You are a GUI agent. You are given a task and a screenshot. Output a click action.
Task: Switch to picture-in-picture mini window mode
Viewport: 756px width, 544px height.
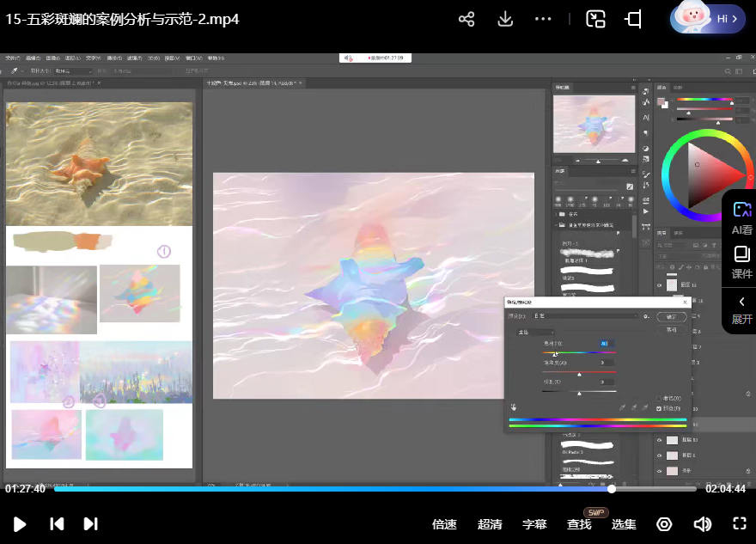click(x=595, y=19)
